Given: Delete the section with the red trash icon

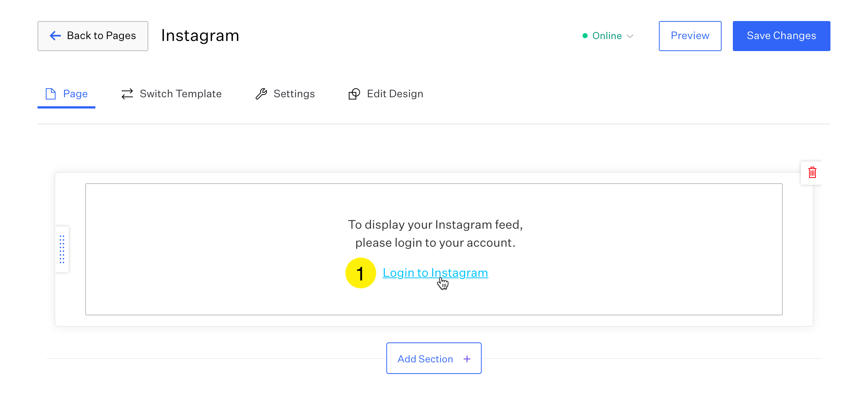Looking at the screenshot, I should pyautogui.click(x=812, y=173).
